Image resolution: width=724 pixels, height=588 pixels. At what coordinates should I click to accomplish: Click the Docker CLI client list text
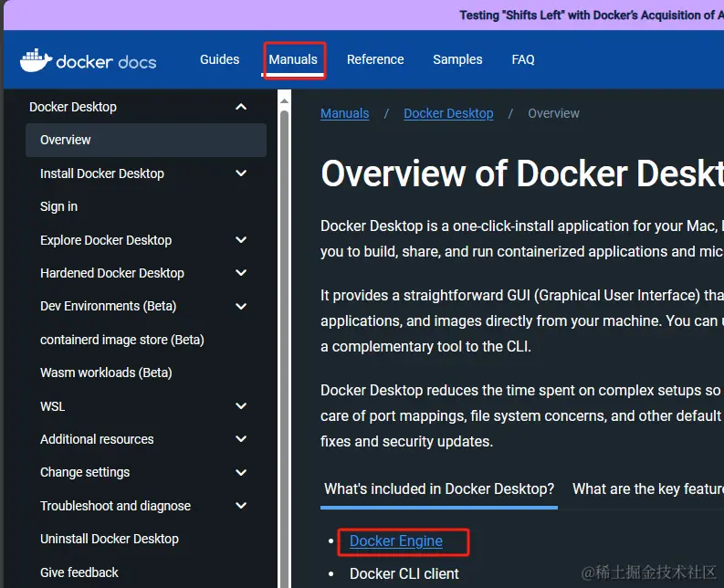tap(404, 573)
